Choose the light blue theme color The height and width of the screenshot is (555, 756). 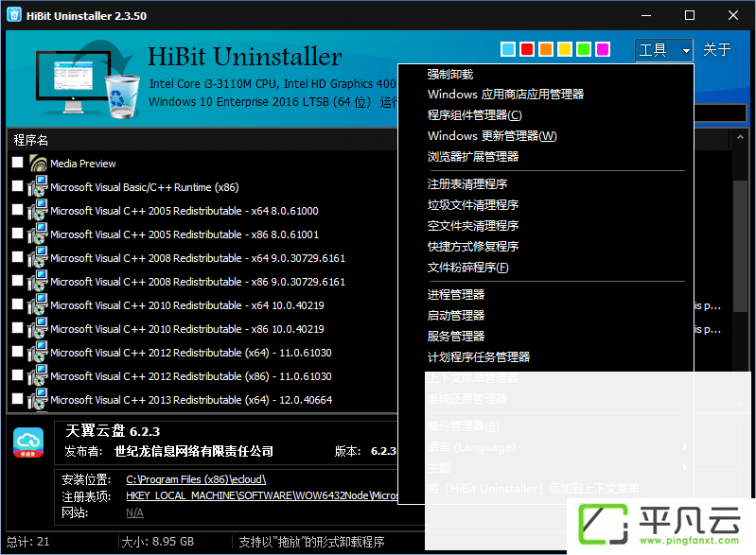(x=508, y=49)
